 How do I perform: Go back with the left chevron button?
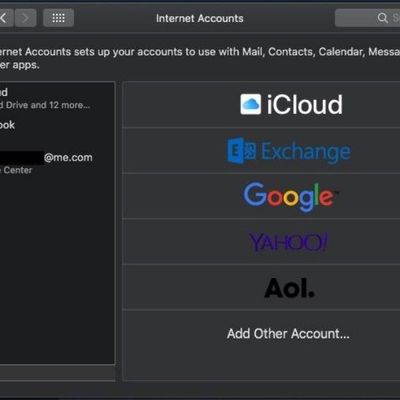[4, 18]
